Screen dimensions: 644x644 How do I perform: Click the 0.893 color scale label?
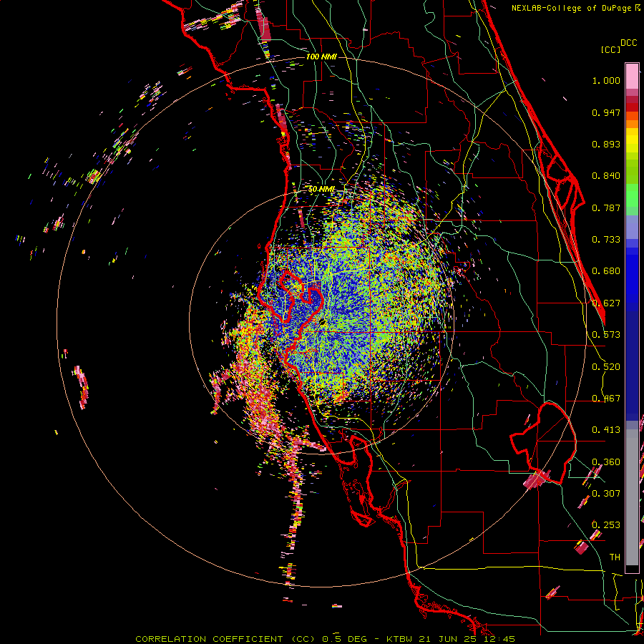tap(606, 144)
